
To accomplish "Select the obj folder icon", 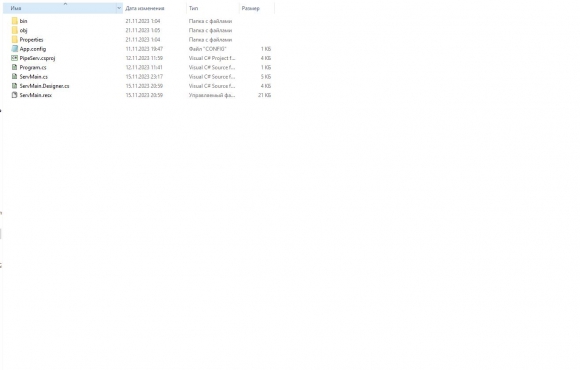I will [x=14, y=30].
